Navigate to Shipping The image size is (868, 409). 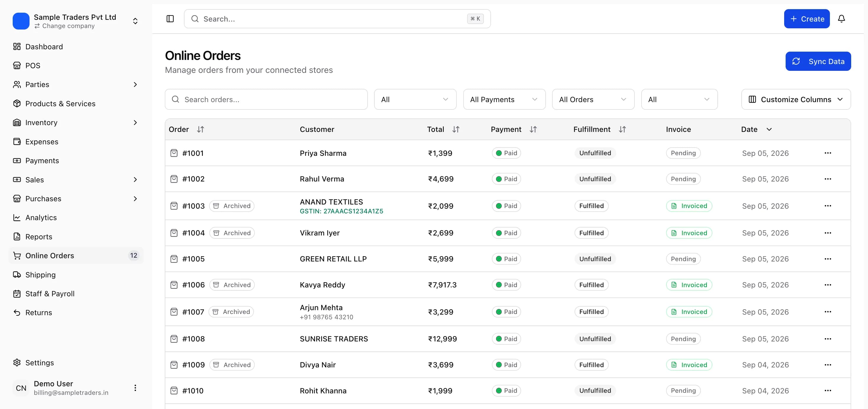point(76,274)
